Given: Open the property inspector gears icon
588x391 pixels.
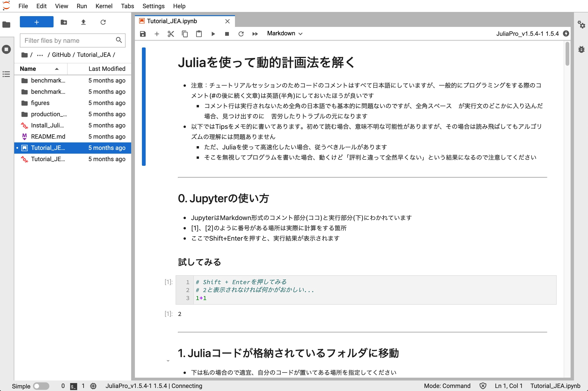Looking at the screenshot, I should pos(581,24).
